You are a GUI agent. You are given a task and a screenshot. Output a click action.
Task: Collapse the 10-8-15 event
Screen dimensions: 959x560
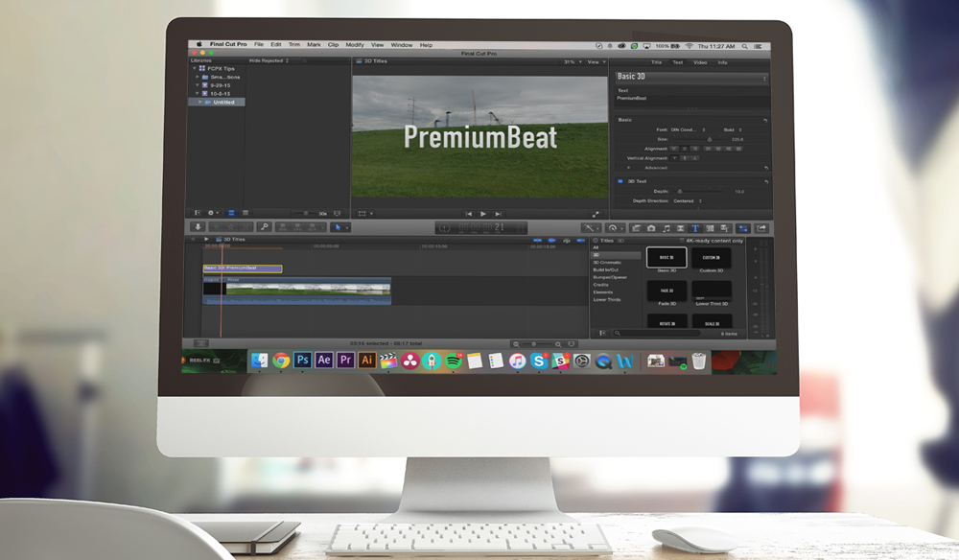197,94
